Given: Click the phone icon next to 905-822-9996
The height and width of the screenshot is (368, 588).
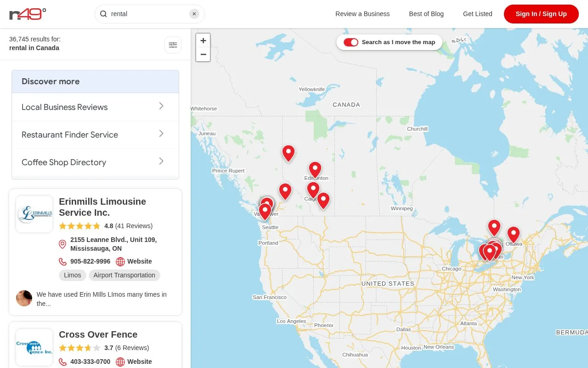Looking at the screenshot, I should [62, 262].
